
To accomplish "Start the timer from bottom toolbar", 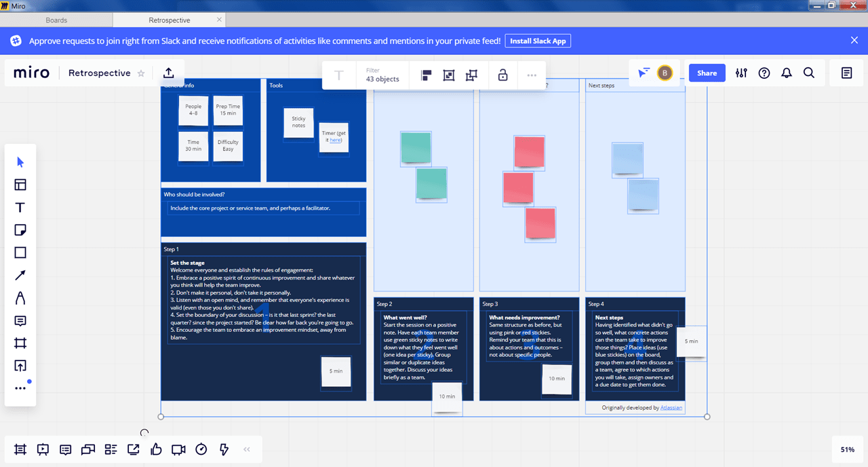I will click(201, 449).
